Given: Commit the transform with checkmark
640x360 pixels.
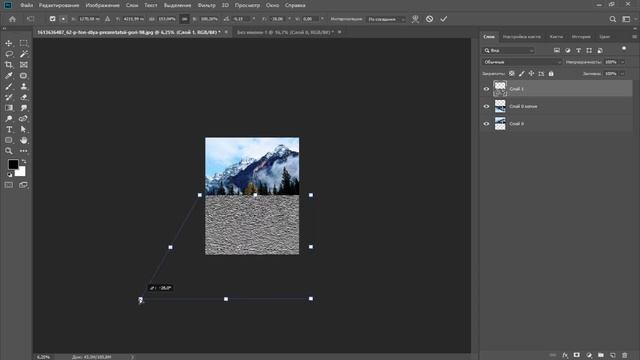Looking at the screenshot, I should (x=444, y=19).
